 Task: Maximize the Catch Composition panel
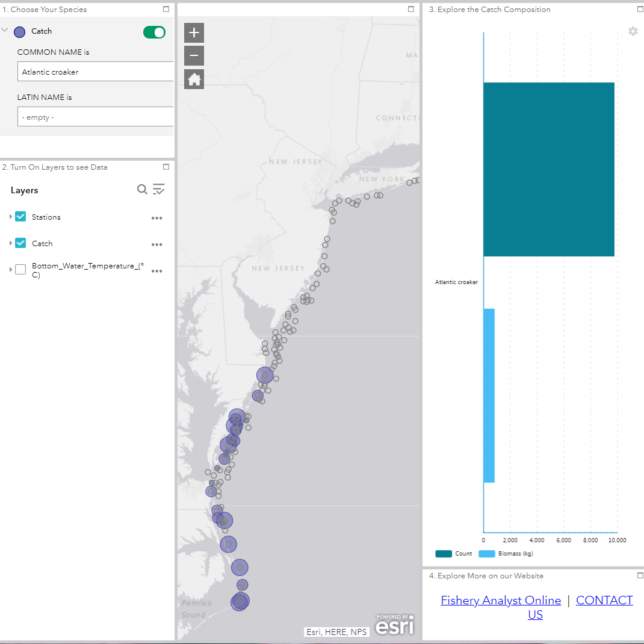click(x=640, y=9)
